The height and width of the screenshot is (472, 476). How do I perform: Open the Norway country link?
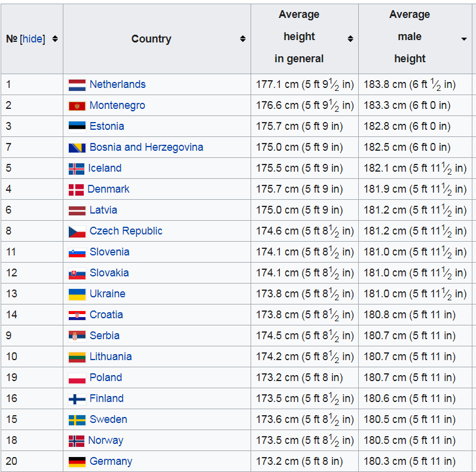tap(105, 440)
